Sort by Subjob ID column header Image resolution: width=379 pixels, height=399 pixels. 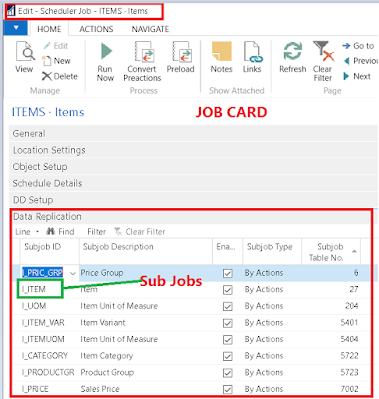point(50,252)
